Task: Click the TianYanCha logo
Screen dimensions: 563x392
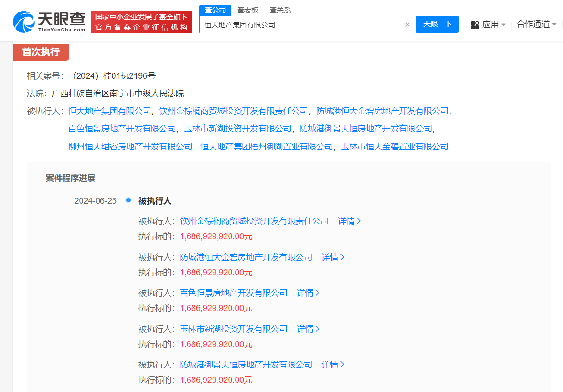Action: coord(49,21)
